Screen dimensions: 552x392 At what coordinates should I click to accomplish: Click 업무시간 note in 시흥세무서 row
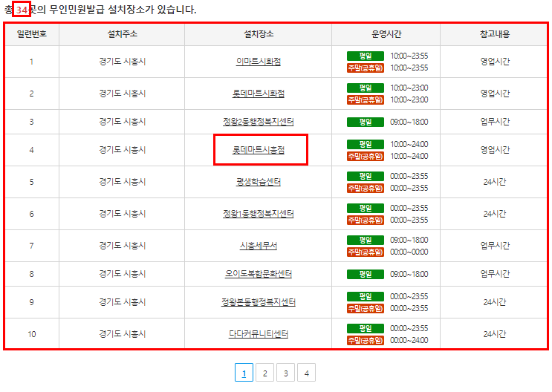(495, 246)
